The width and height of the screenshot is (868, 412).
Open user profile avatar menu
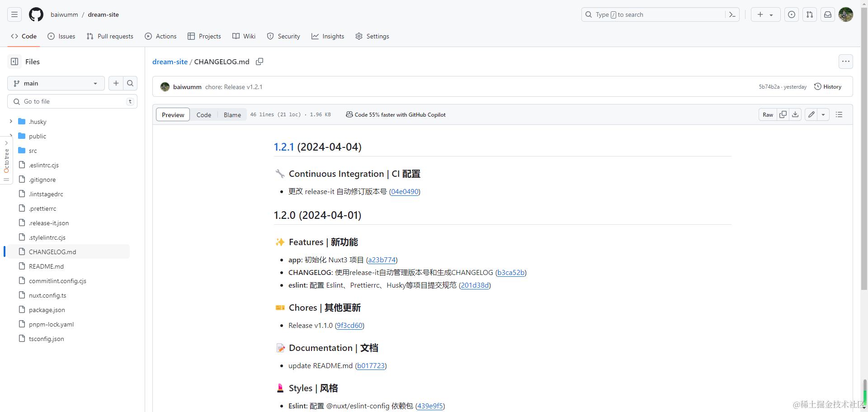coord(846,14)
